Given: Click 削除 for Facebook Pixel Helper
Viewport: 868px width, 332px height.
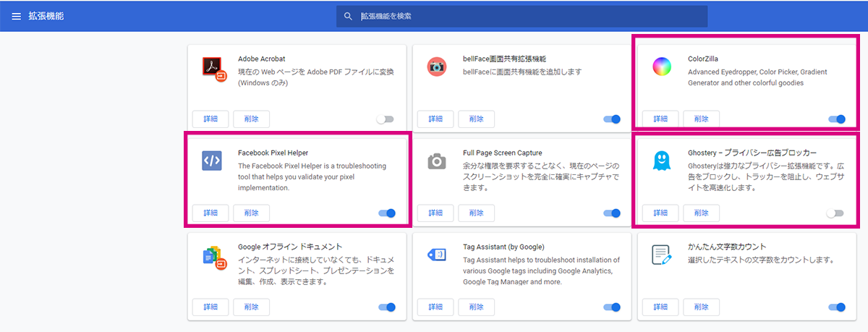Looking at the screenshot, I should coord(251,213).
